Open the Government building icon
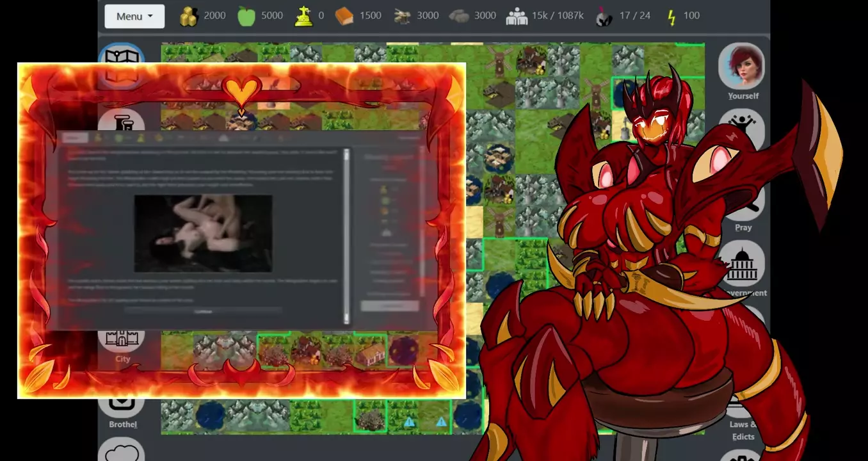 click(743, 264)
